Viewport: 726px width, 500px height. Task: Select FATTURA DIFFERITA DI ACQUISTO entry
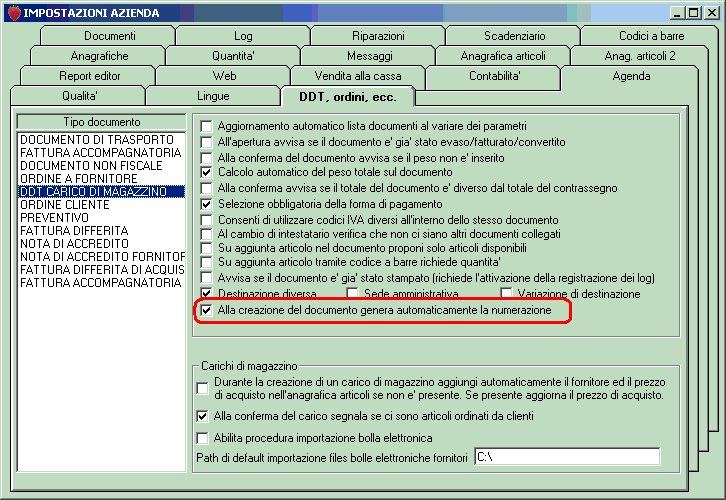[101, 269]
